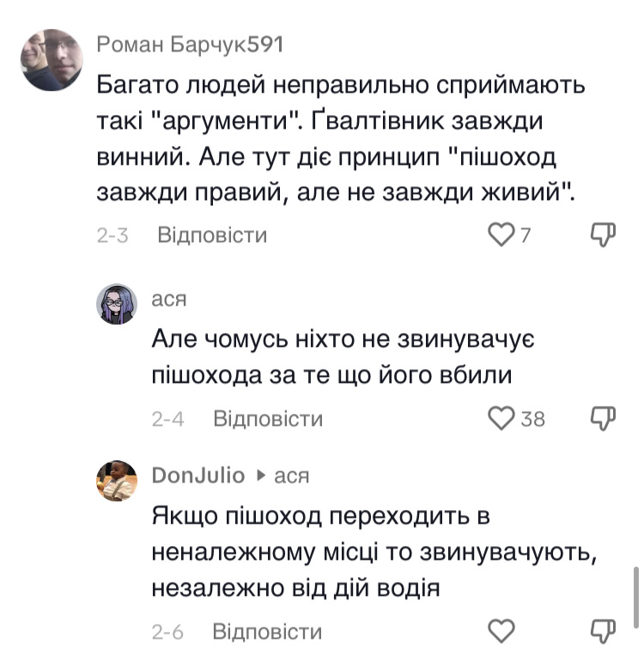644x656 pixels.
Task: Reply to DonJulio's comment via Відповісти
Action: [267, 632]
